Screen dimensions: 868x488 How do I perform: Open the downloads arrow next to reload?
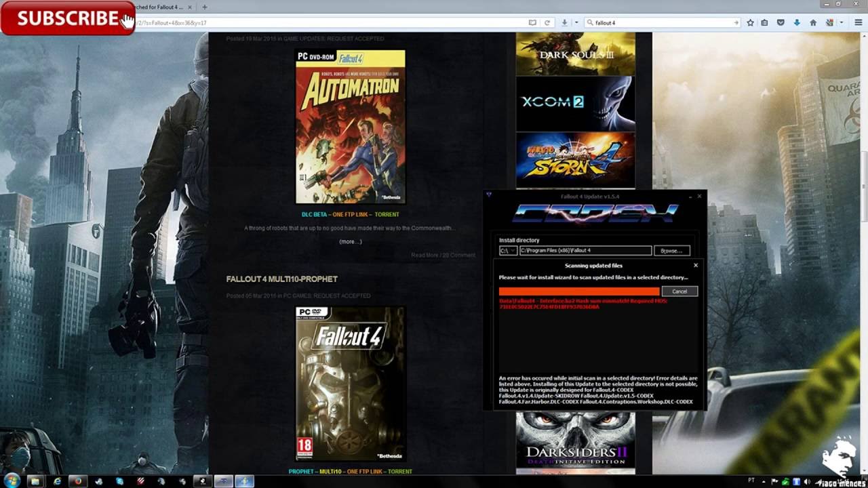(564, 22)
